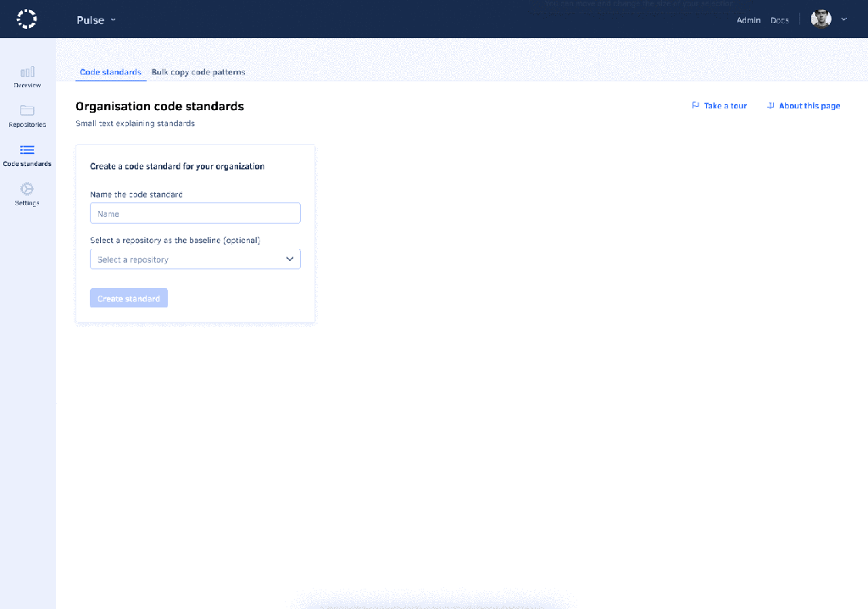The height and width of the screenshot is (609, 868).
Task: Click the divider-adjacent Admin area icon text
Action: pos(748,19)
